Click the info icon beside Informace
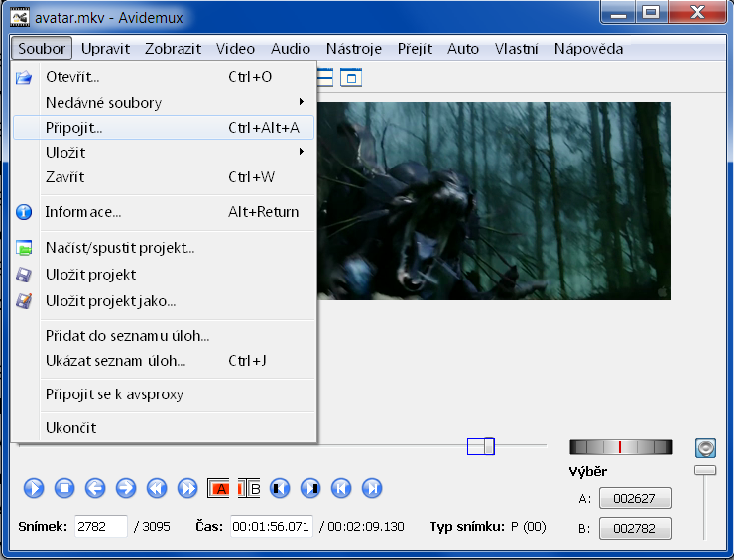The image size is (734, 560). point(24,212)
